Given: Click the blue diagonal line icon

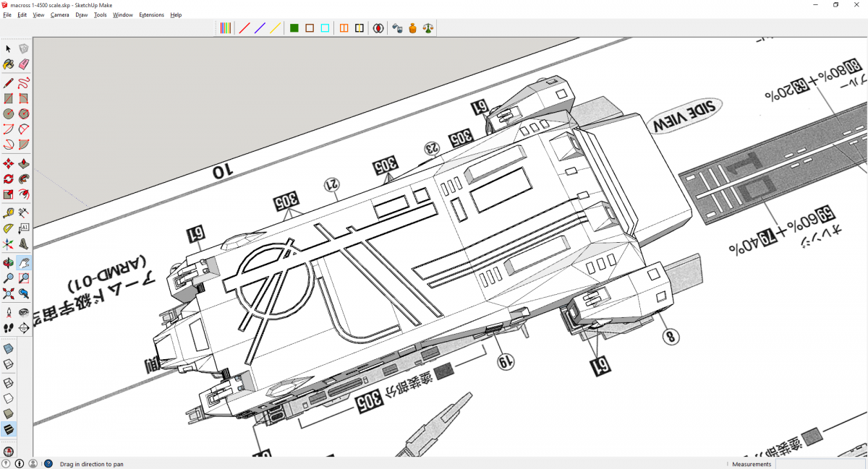Looking at the screenshot, I should (260, 28).
